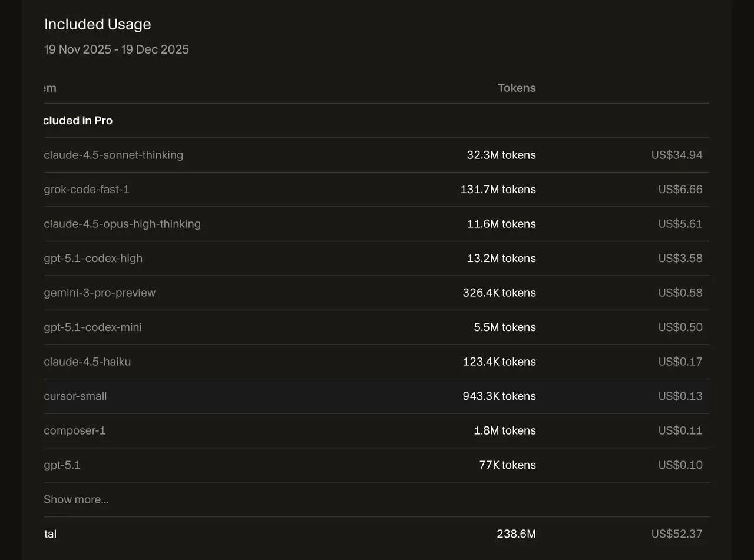
Task: Expand the list with Show more...
Action: (x=76, y=499)
